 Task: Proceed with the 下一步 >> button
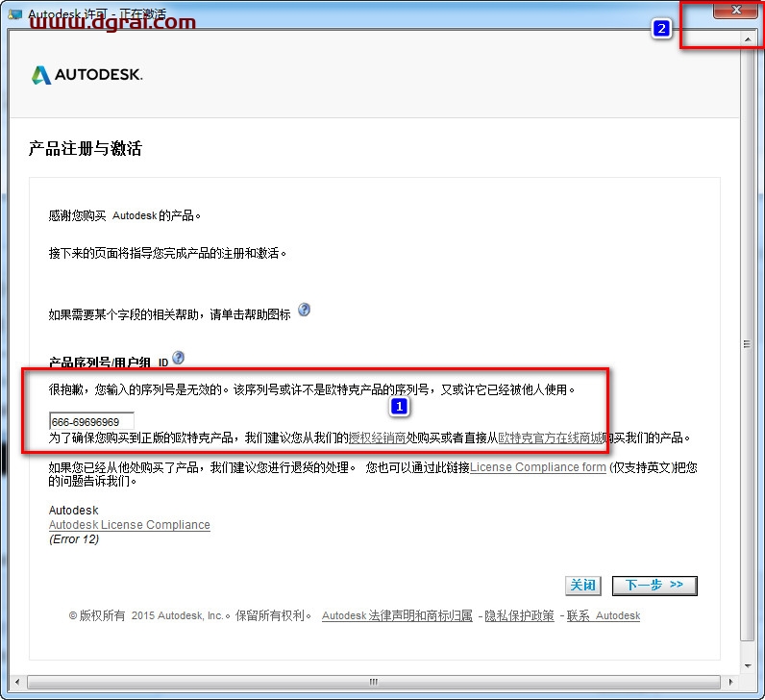tap(654, 585)
